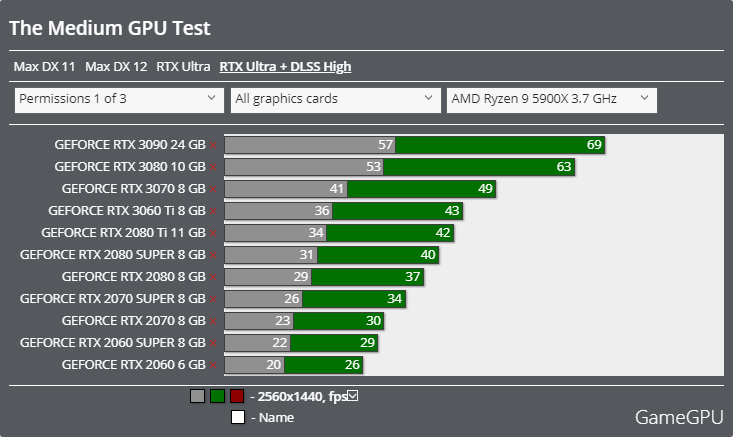Click the green bar showing 37 fps

(x=367, y=277)
